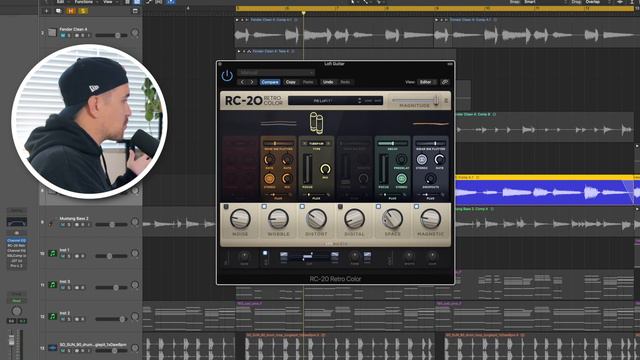Click the duplicate track icon
This screenshot has height=360, width=640.
(x=58, y=11)
